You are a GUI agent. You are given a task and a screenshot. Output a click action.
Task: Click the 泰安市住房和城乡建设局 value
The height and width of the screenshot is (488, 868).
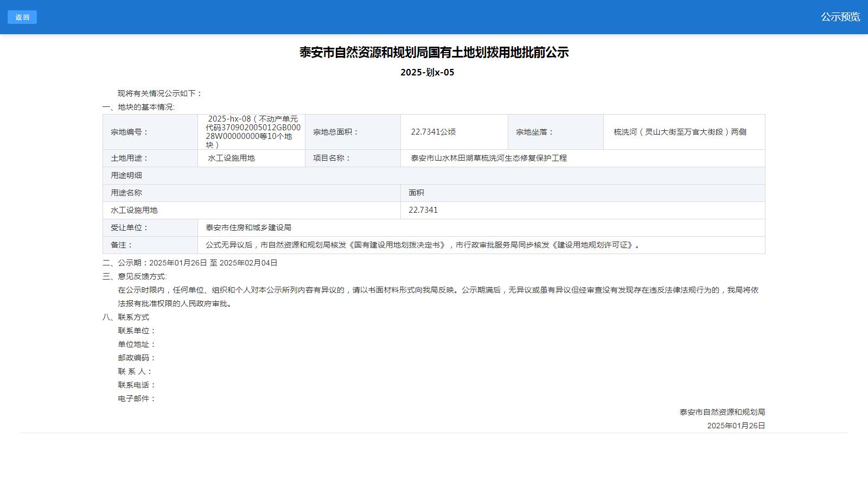tap(248, 227)
